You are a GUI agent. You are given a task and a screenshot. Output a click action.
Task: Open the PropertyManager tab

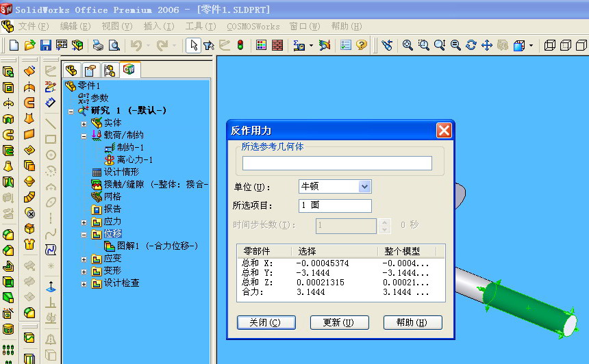90,70
